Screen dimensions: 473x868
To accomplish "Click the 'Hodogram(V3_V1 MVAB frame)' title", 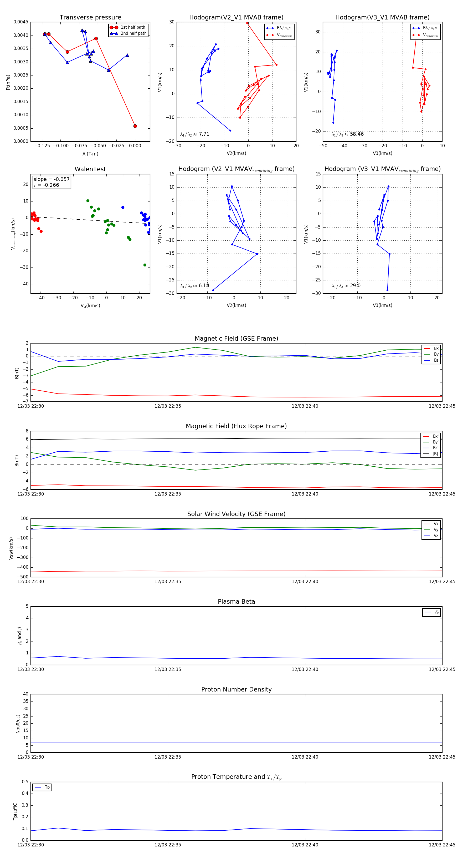I will coord(382,18).
